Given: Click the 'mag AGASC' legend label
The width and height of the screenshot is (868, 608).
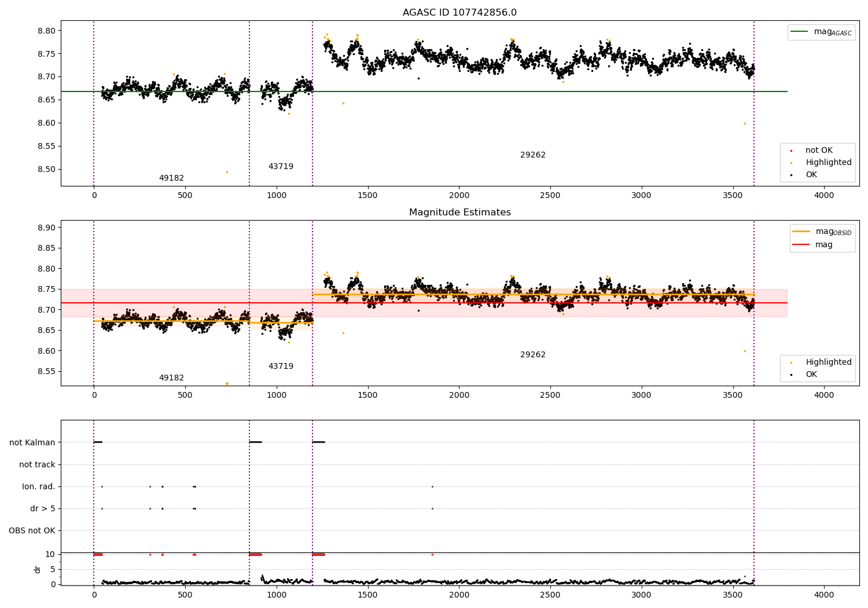Looking at the screenshot, I should tap(833, 32).
